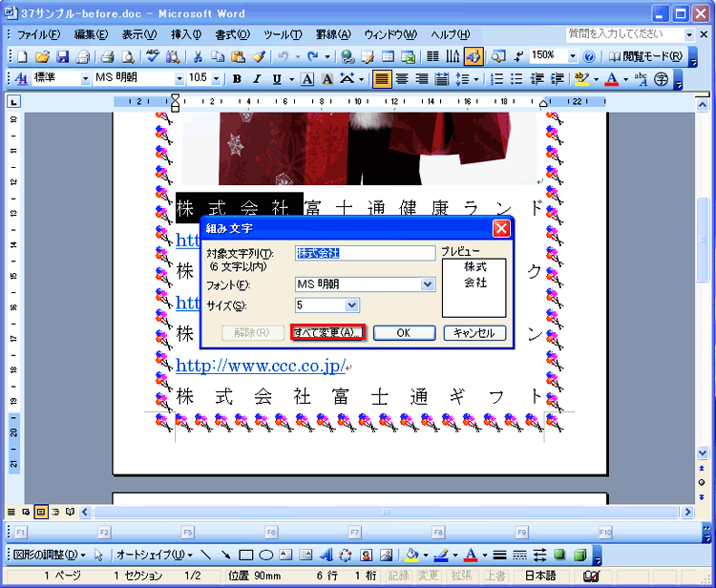Click the 閲覧モード button

click(x=646, y=56)
